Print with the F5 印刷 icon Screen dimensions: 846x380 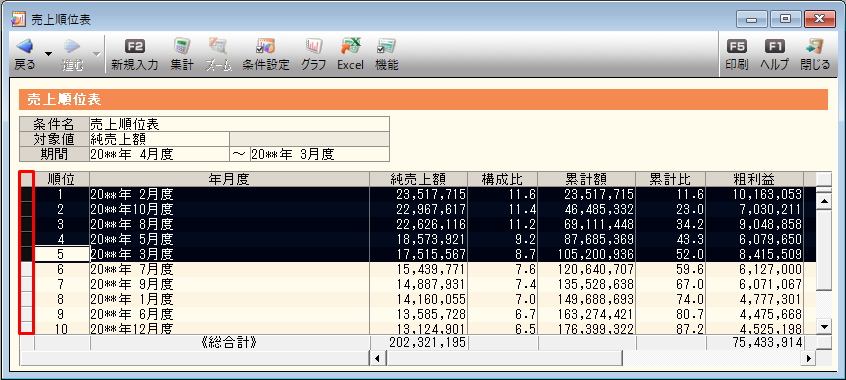(x=736, y=46)
